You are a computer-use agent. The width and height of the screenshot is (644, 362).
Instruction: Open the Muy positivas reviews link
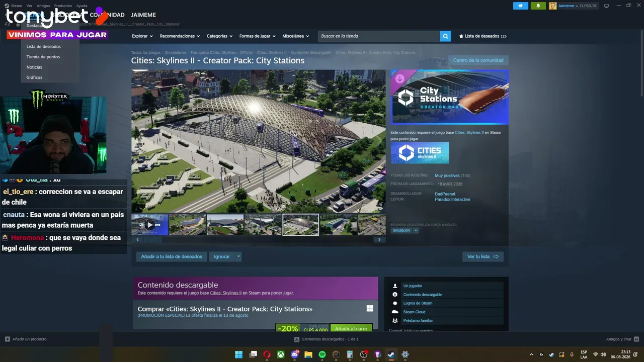[447, 175]
